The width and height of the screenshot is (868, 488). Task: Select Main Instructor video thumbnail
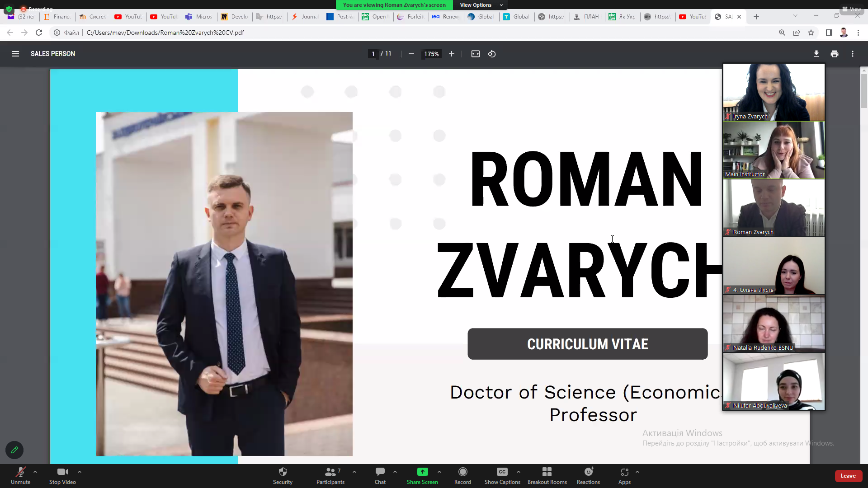click(x=774, y=150)
